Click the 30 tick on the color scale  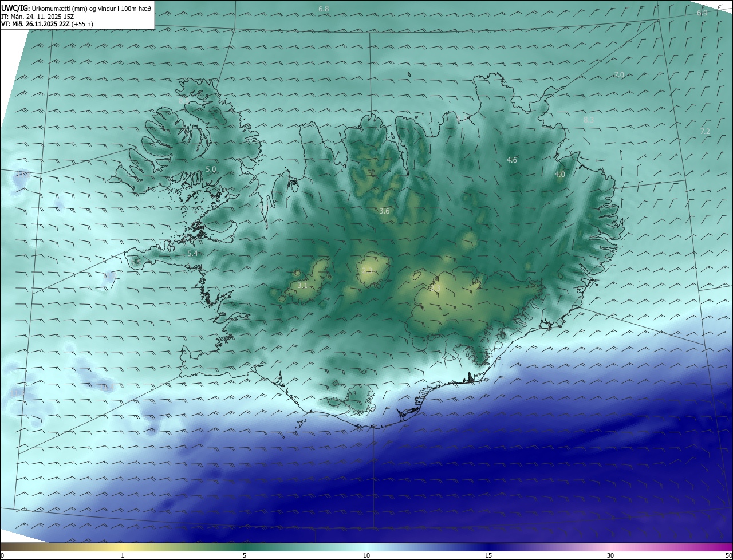pyautogui.click(x=610, y=555)
